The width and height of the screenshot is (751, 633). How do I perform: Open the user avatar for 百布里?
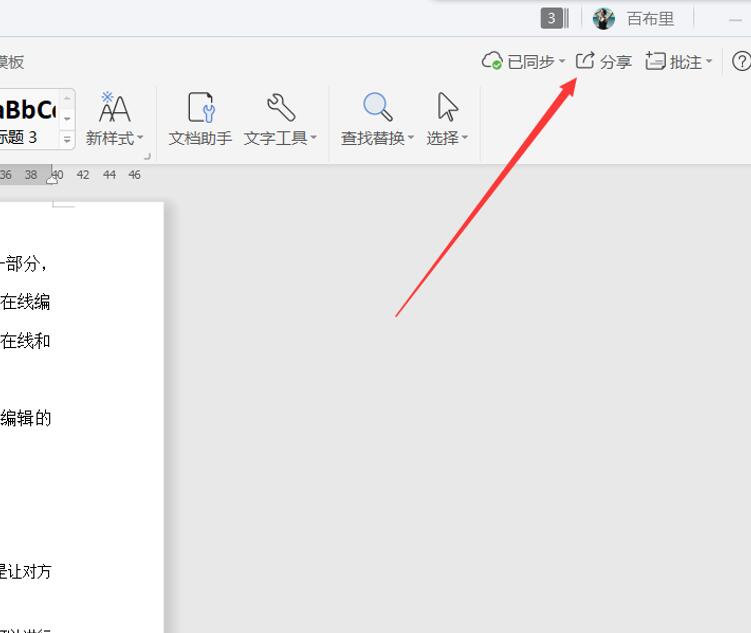[x=603, y=19]
